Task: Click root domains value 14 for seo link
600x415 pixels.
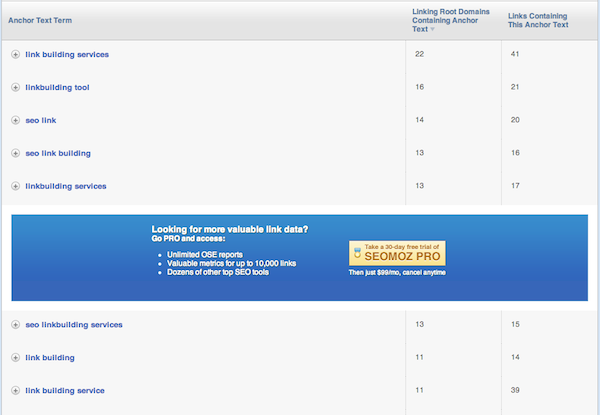Action: coord(419,120)
